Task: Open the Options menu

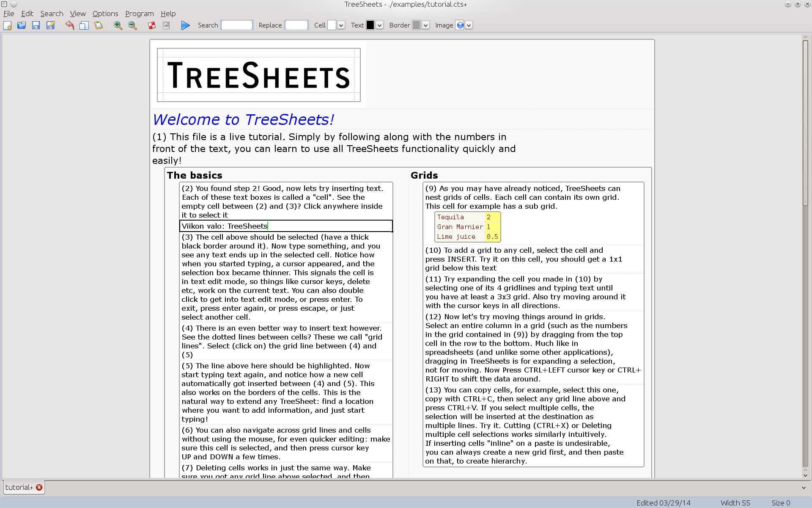Action: point(105,14)
